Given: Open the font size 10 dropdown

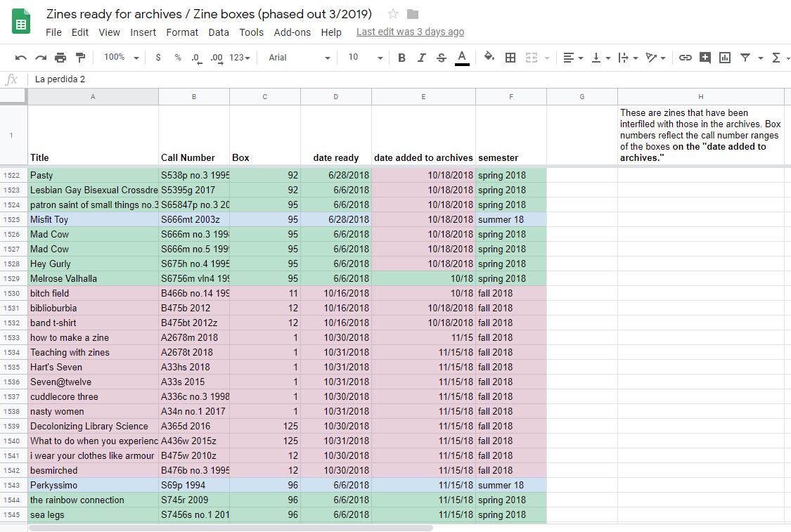Looking at the screenshot, I should coord(365,58).
